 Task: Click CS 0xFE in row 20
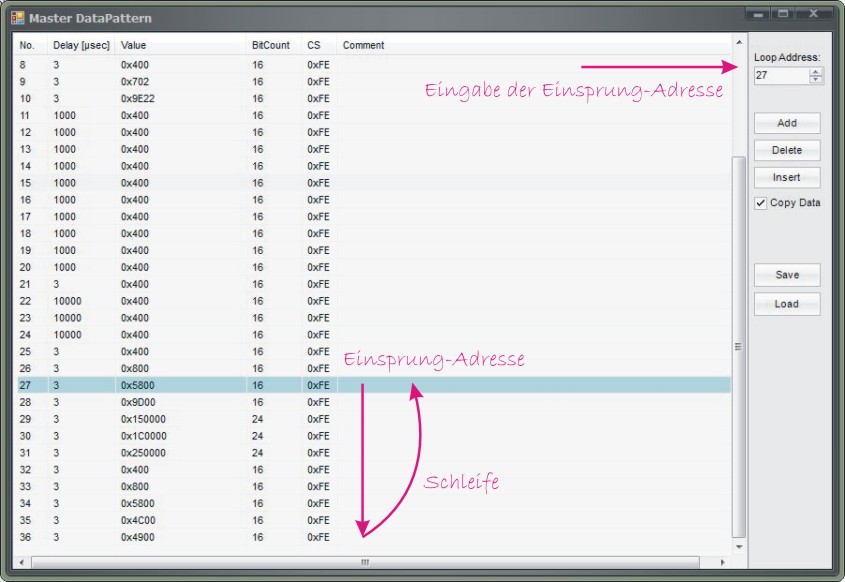(x=318, y=267)
